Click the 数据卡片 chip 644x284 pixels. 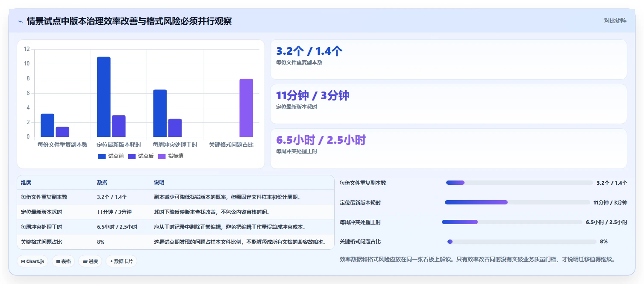(121, 261)
